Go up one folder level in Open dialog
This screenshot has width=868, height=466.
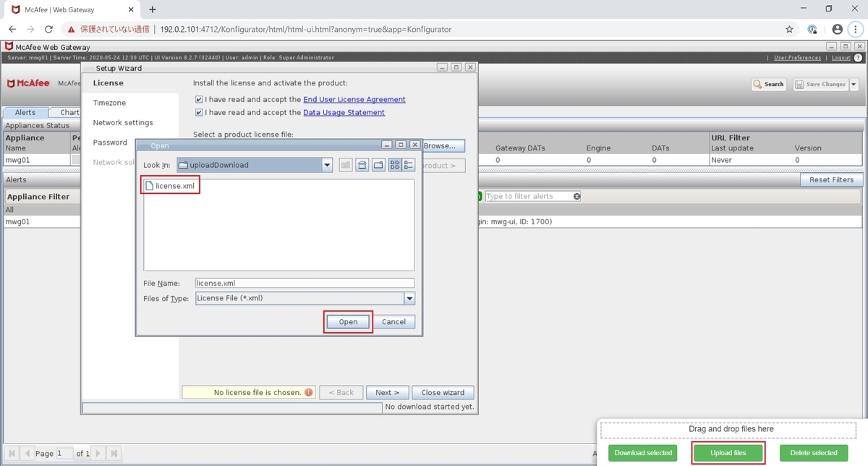(346, 165)
